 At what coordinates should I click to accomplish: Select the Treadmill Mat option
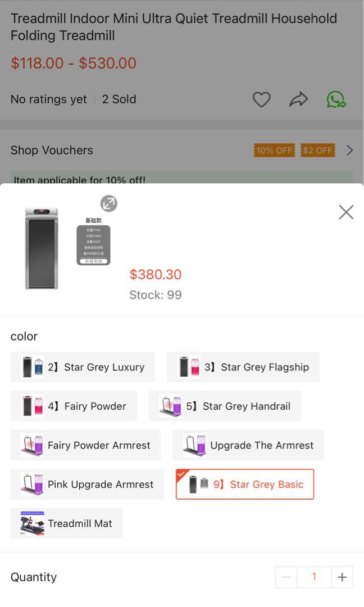[x=66, y=523]
